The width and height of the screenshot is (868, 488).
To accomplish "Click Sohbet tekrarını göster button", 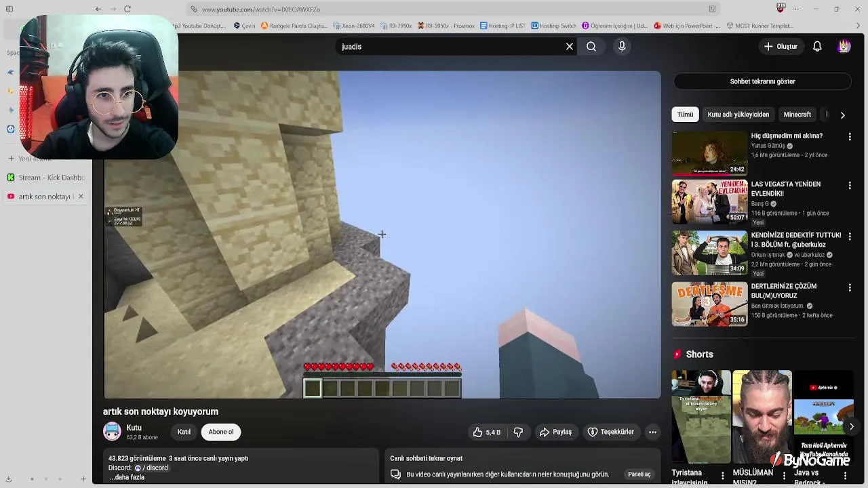I will click(x=762, y=81).
